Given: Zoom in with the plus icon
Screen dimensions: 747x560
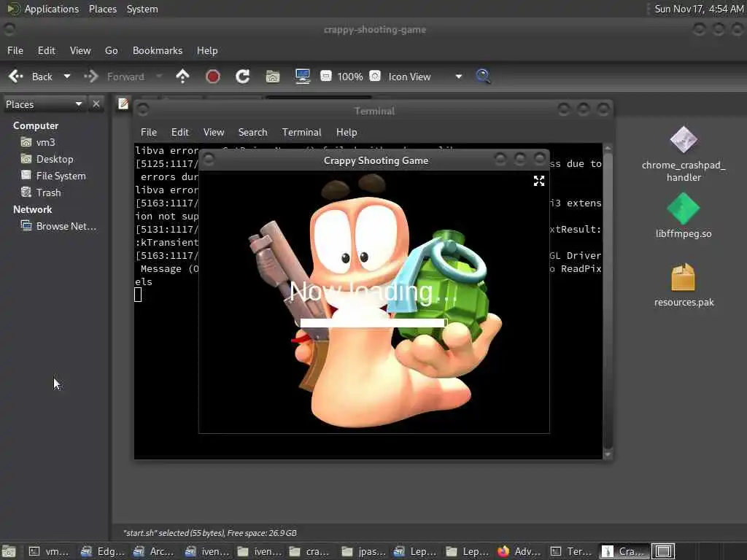Looking at the screenshot, I should pyautogui.click(x=375, y=76).
